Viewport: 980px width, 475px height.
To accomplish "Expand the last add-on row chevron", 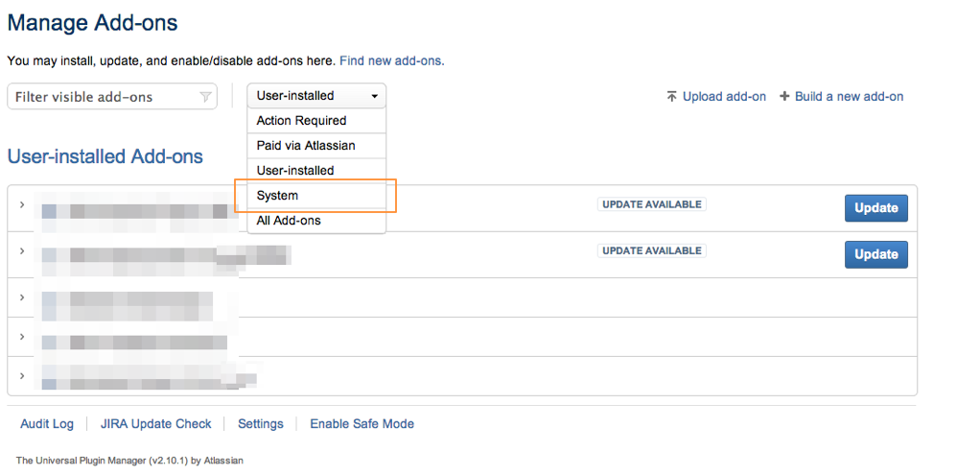I will coord(22,376).
